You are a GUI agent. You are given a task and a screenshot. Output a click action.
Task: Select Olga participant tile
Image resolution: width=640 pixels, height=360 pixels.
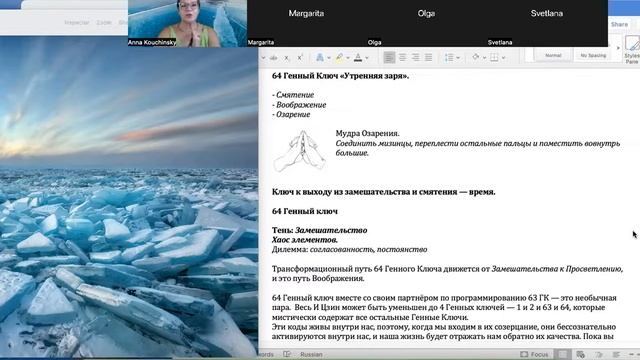click(x=426, y=23)
